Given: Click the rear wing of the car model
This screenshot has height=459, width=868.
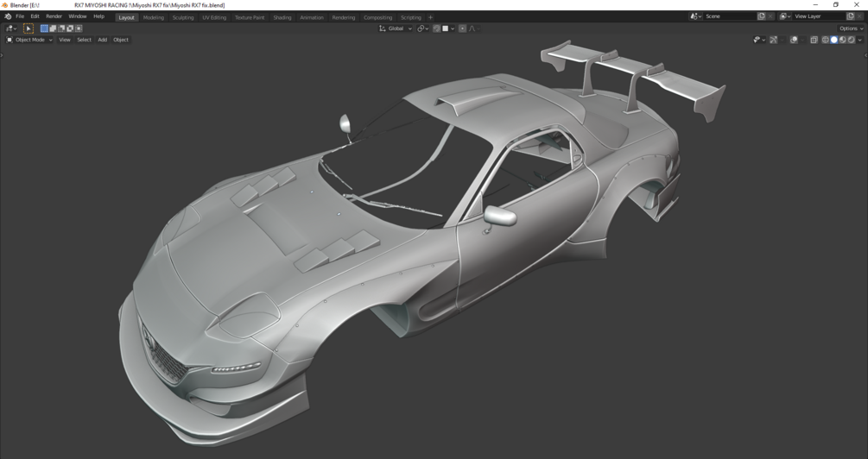Looking at the screenshot, I should pos(631,72).
